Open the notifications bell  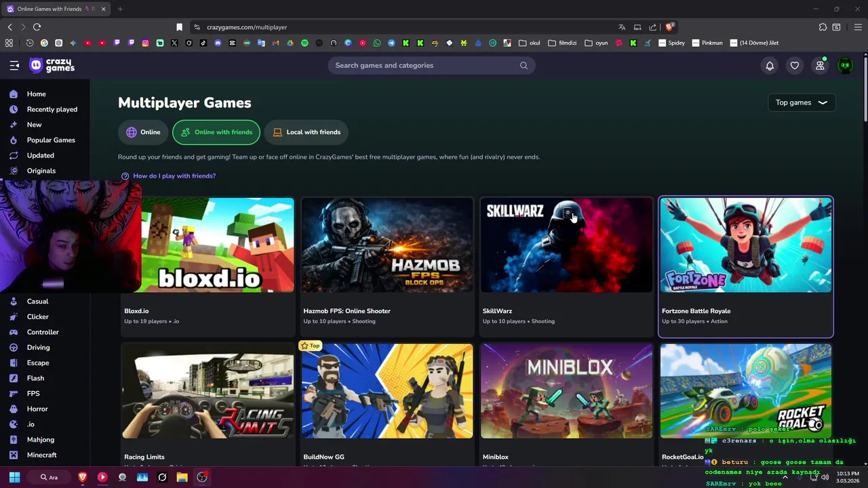(x=770, y=66)
